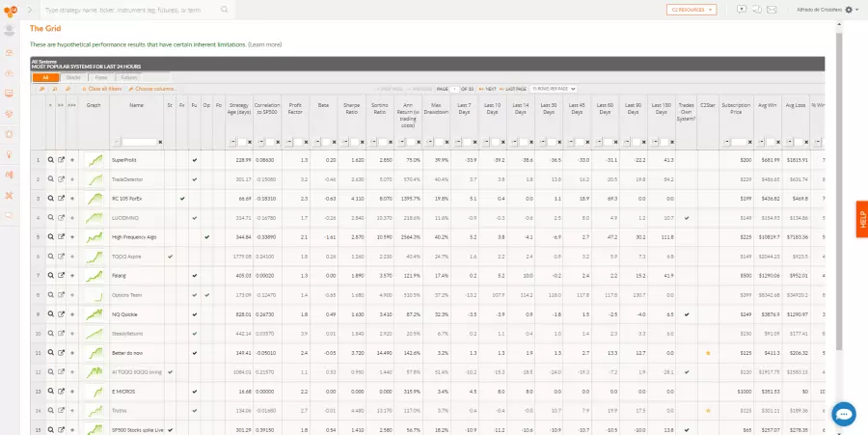Viewport: 868px width, 435px height.
Task: Click the Learn more link
Action: point(265,44)
